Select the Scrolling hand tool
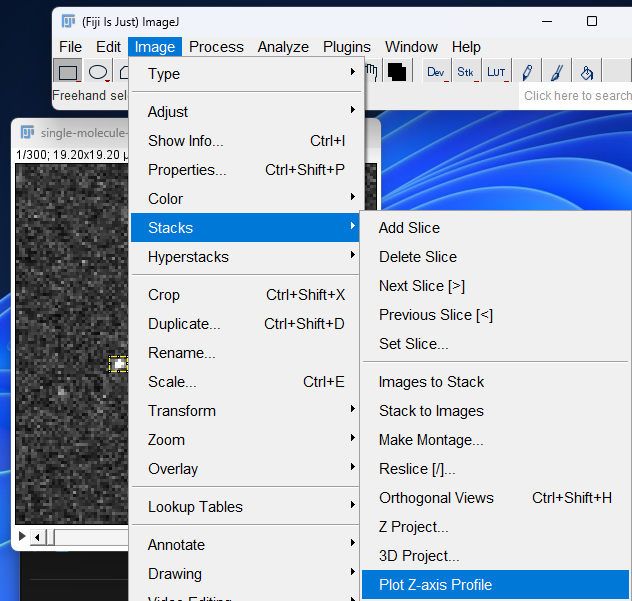Screen dimensions: 632x601 pos(372,73)
